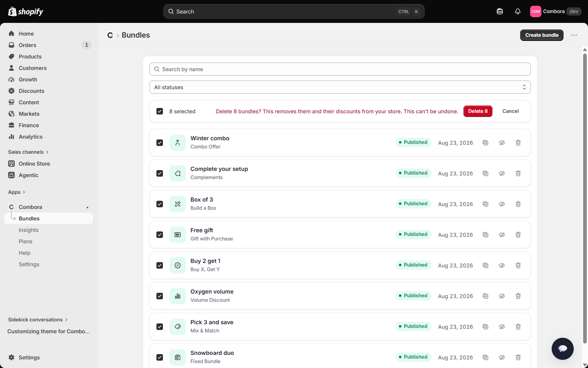Image resolution: width=588 pixels, height=368 pixels.
Task: Duplicate the Pick 3 and save bundle
Action: [486, 327]
